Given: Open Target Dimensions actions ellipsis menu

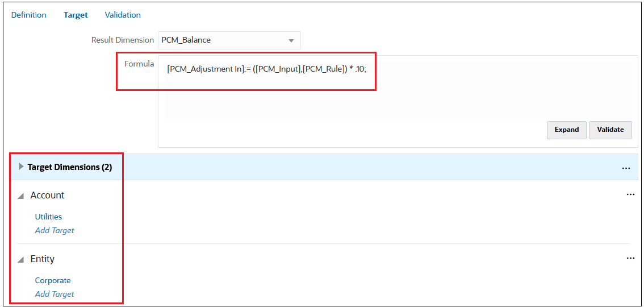Looking at the screenshot, I should (626, 168).
